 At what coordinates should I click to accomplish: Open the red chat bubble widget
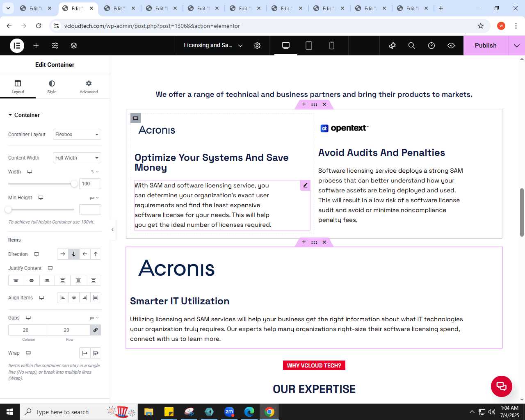click(x=502, y=386)
